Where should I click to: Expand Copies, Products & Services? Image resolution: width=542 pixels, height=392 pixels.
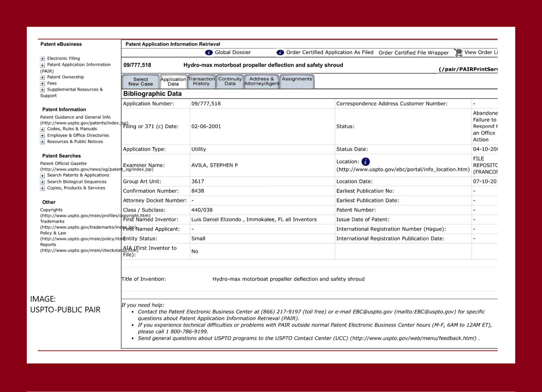click(x=42, y=188)
